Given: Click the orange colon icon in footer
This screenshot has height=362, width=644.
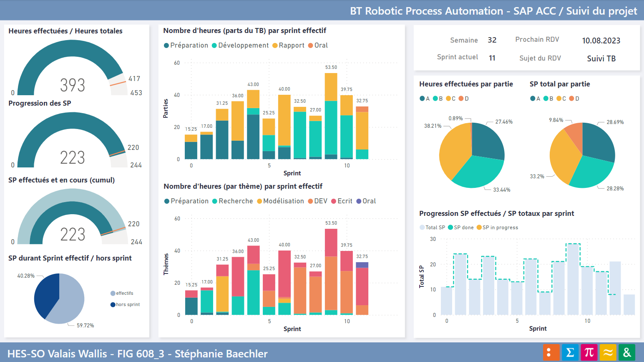Looking at the screenshot, I should [551, 352].
